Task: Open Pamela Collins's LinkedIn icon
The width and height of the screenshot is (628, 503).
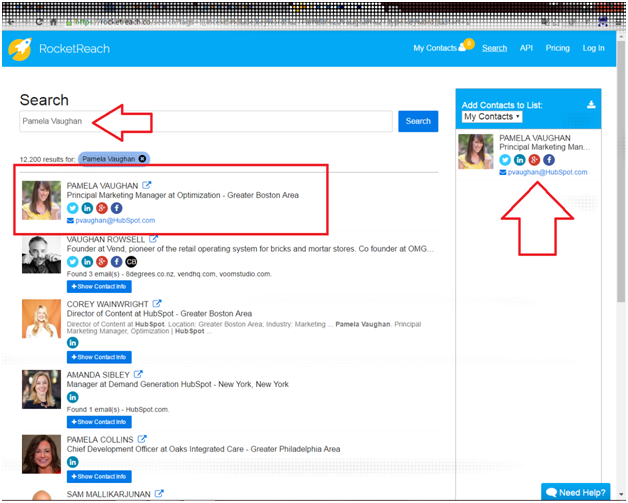Action: tap(72, 462)
